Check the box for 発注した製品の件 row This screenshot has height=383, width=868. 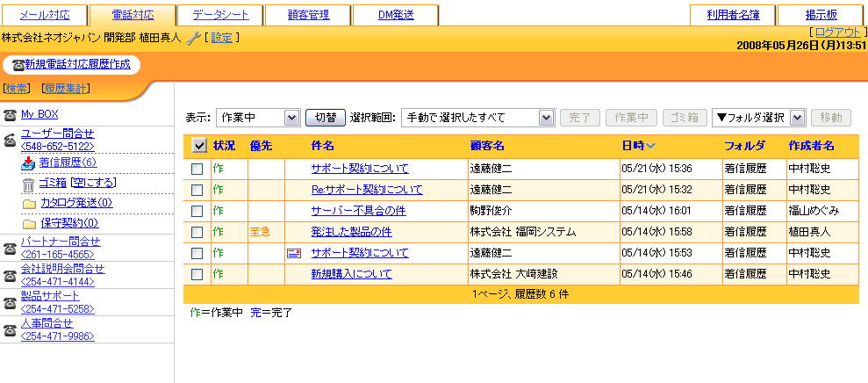(197, 232)
